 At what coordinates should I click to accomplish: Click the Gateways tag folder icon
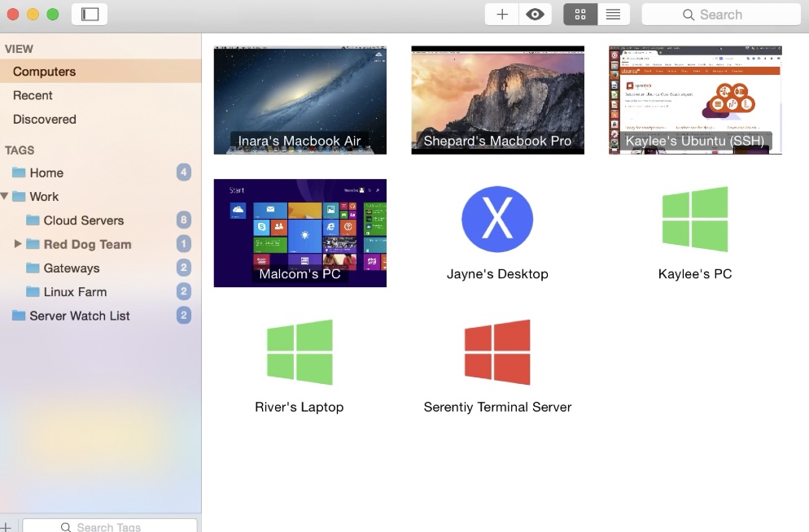32,268
